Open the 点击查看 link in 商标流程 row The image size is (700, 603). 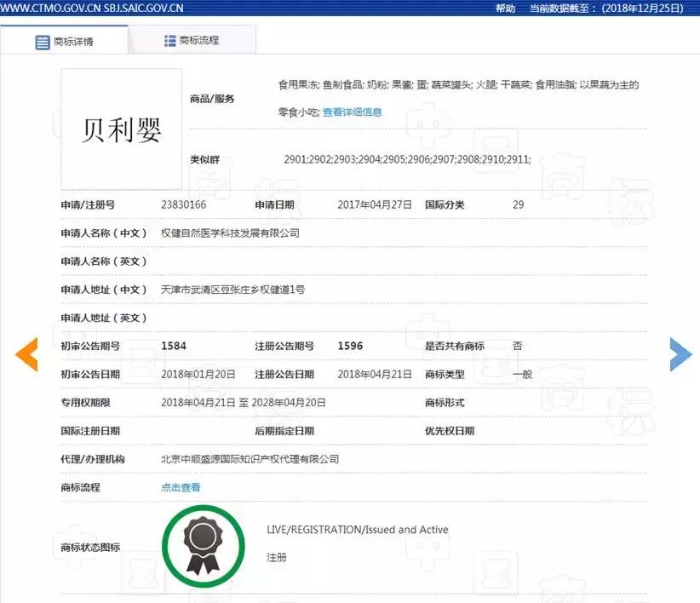[180, 486]
